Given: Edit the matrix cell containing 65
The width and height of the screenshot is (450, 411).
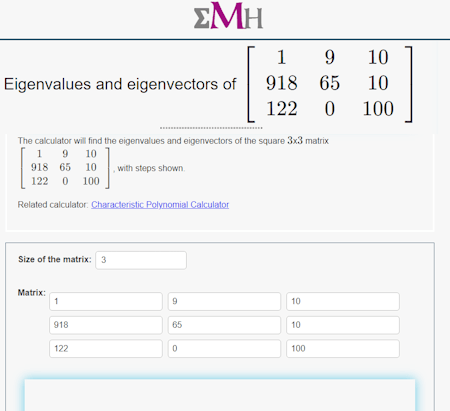Looking at the screenshot, I should click(224, 325).
